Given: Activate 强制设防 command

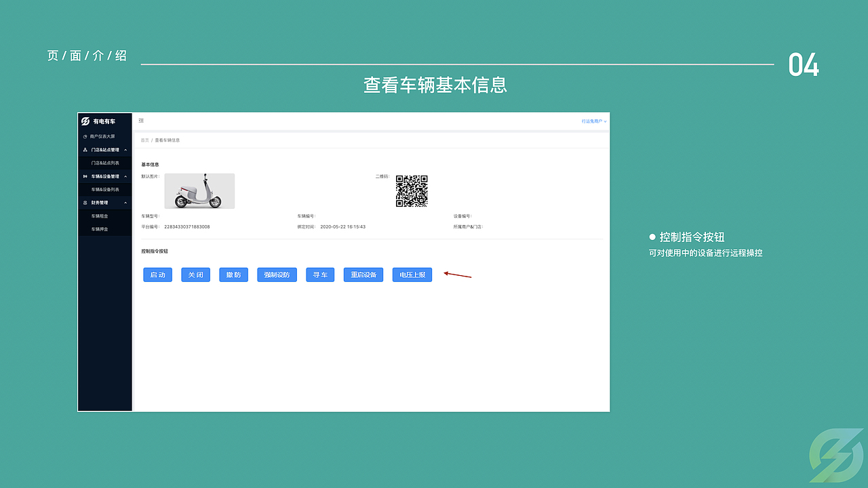Looking at the screenshot, I should [x=277, y=274].
